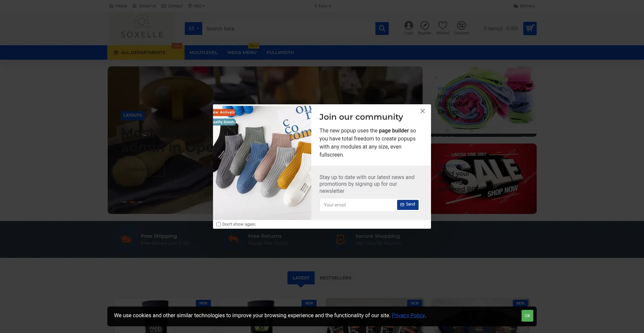
Task: Select the Latest products tab
Action: pyautogui.click(x=301, y=278)
